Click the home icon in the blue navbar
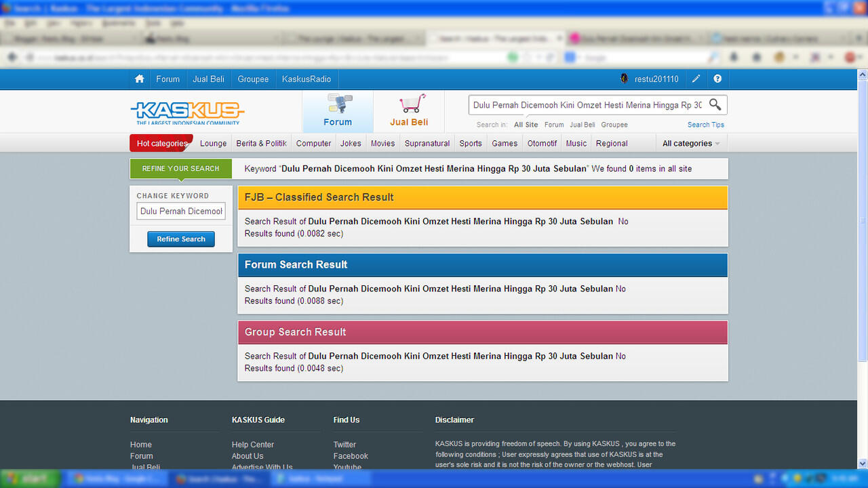This screenshot has height=488, width=868. click(x=140, y=79)
